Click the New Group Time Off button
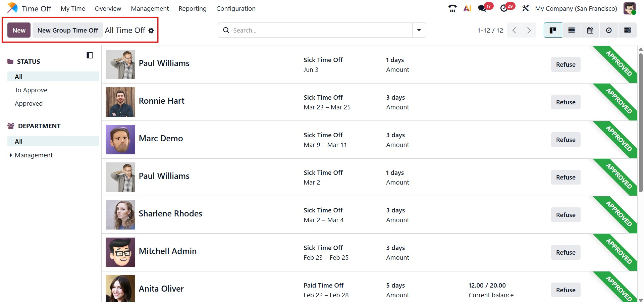The width and height of the screenshot is (644, 302). point(67,30)
